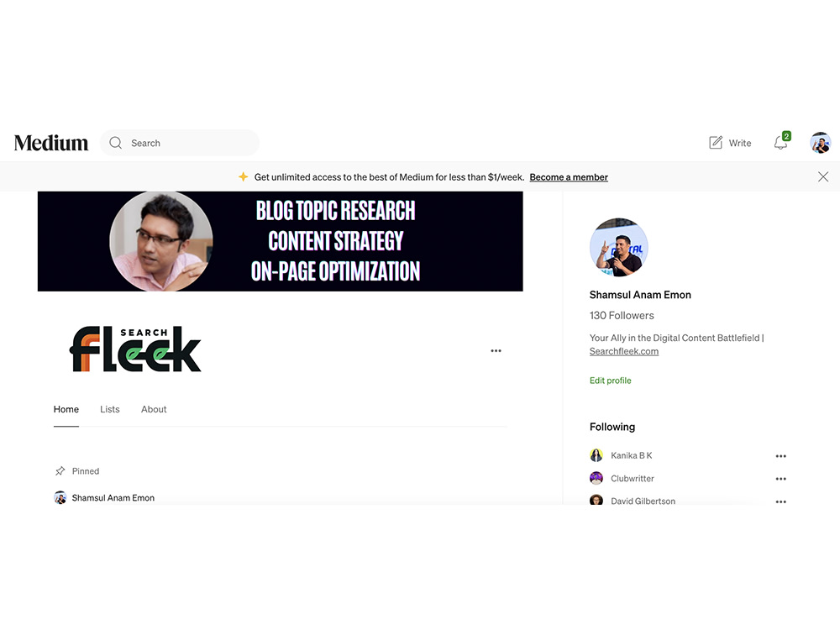
Task: Click the Clubwritter avatar
Action: [596, 478]
